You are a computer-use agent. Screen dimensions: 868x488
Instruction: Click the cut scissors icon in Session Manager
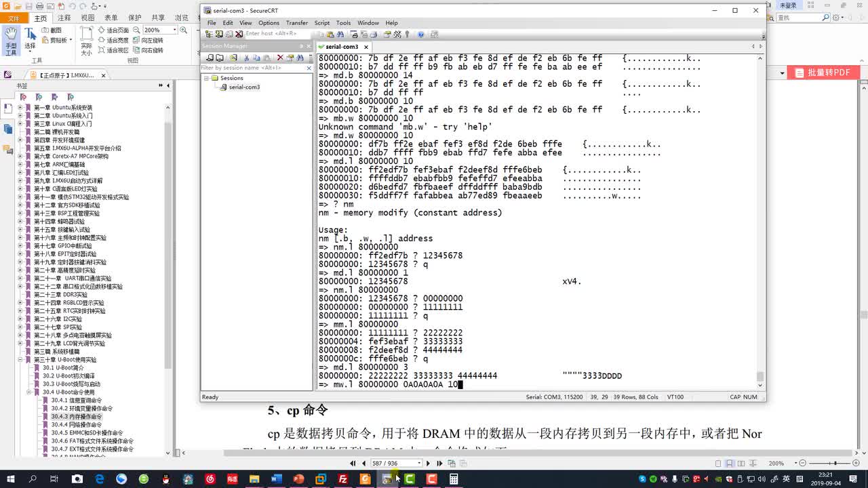coord(247,58)
